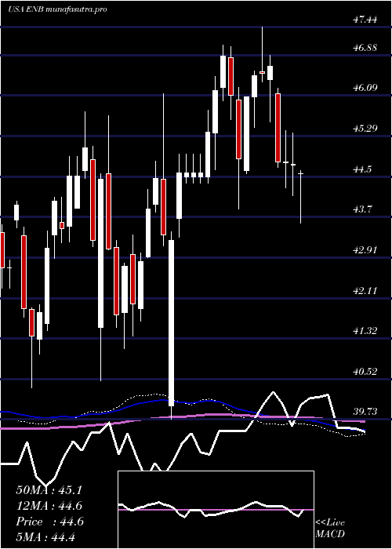Click the pink MACD signal line in inset
Image resolution: width=392 pixels, height=549 pixels.
(216, 510)
